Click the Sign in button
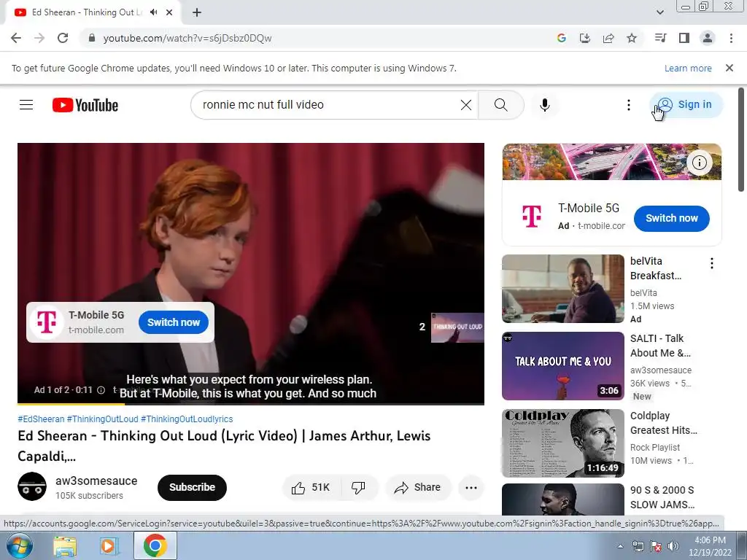 pos(686,104)
